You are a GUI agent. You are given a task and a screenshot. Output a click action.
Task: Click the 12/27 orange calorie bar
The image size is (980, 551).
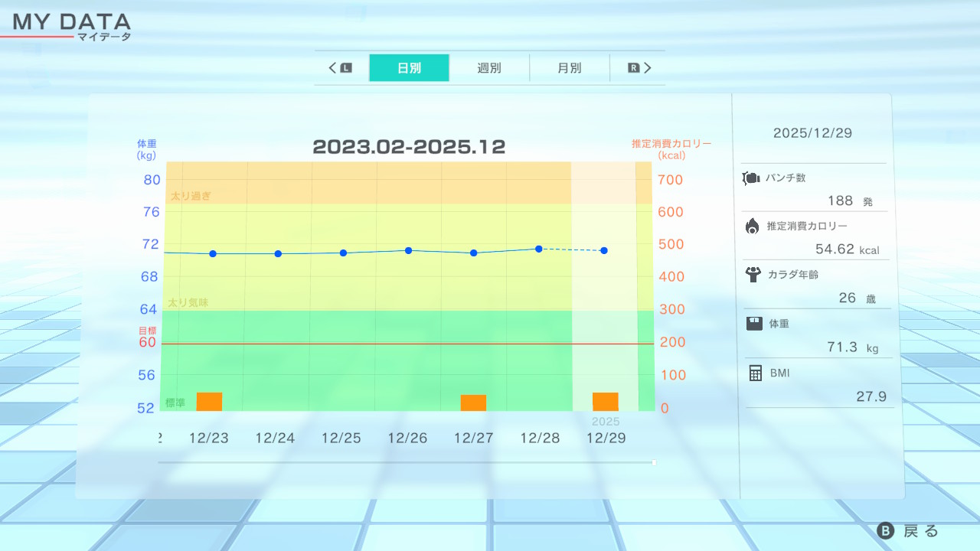click(473, 403)
